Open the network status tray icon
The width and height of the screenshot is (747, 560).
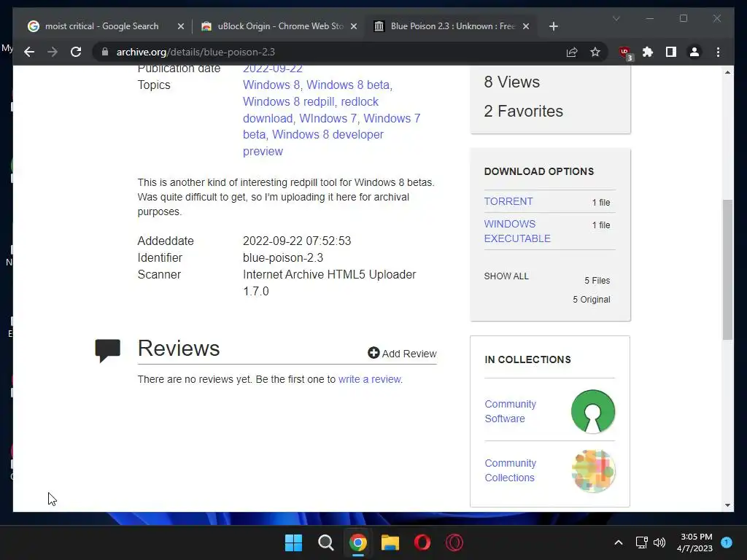point(642,542)
